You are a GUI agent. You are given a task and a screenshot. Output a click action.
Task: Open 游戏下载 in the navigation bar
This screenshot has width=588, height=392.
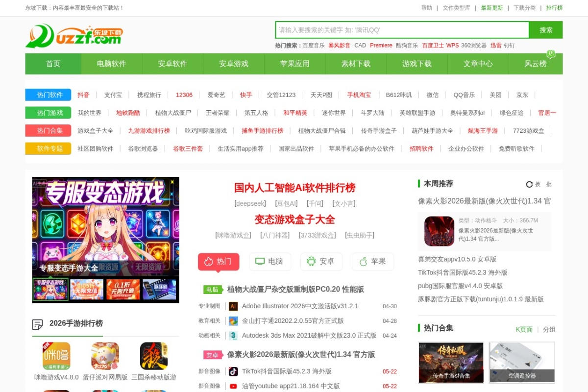click(x=417, y=64)
